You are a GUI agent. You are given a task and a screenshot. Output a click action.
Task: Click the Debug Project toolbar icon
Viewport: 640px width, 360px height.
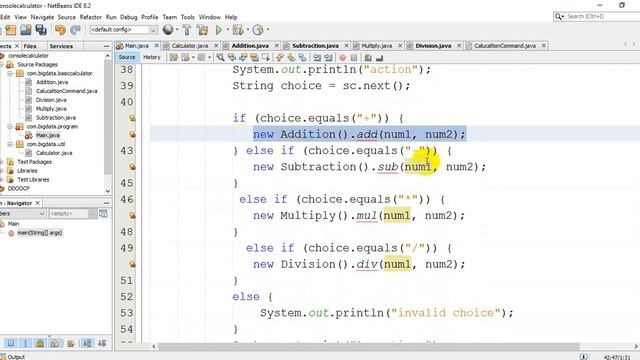(x=237, y=30)
